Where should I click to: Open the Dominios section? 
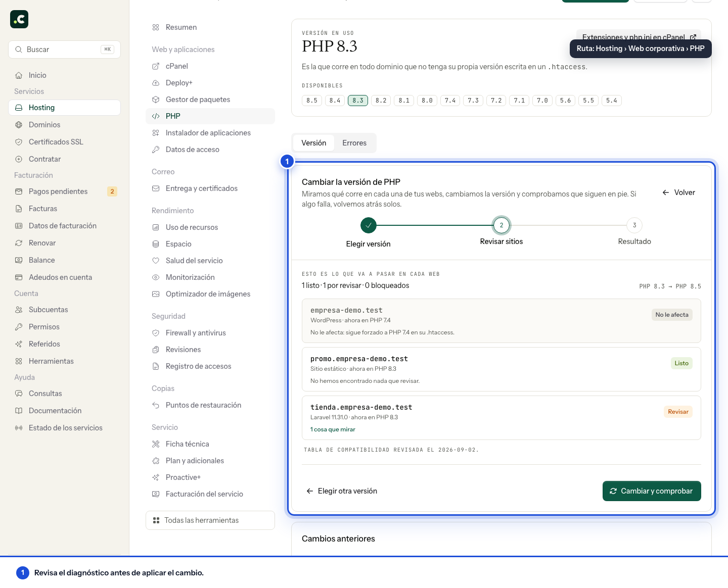(64, 125)
